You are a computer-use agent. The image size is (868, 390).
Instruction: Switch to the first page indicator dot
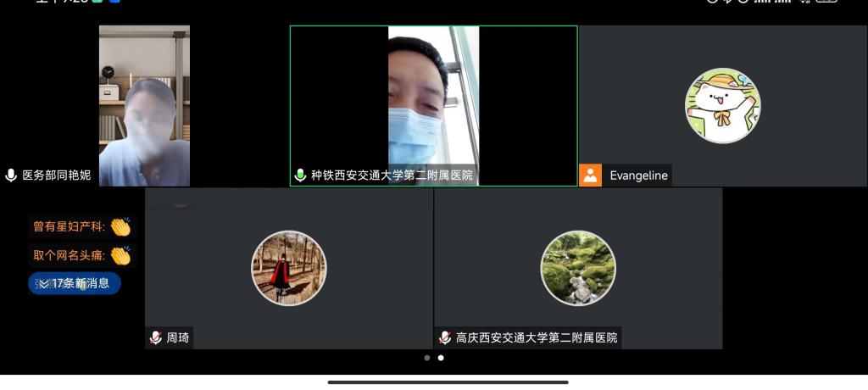pyautogui.click(x=427, y=358)
